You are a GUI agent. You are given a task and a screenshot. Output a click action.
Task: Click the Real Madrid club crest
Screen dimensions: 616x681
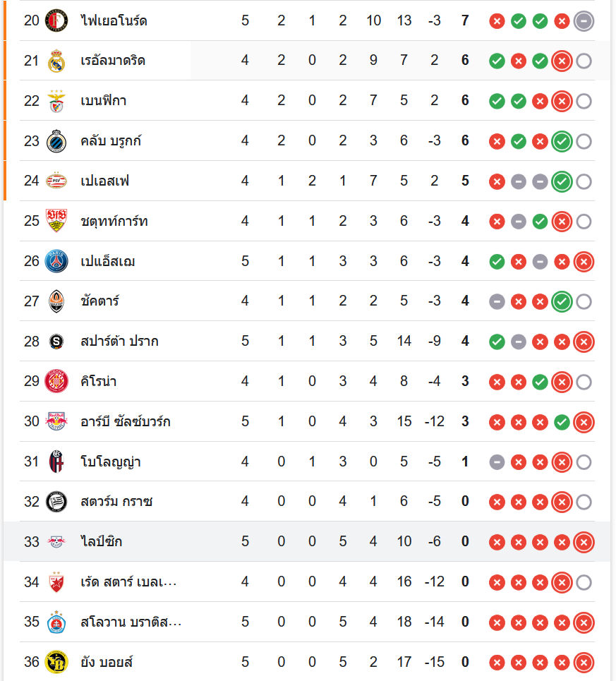tap(56, 61)
